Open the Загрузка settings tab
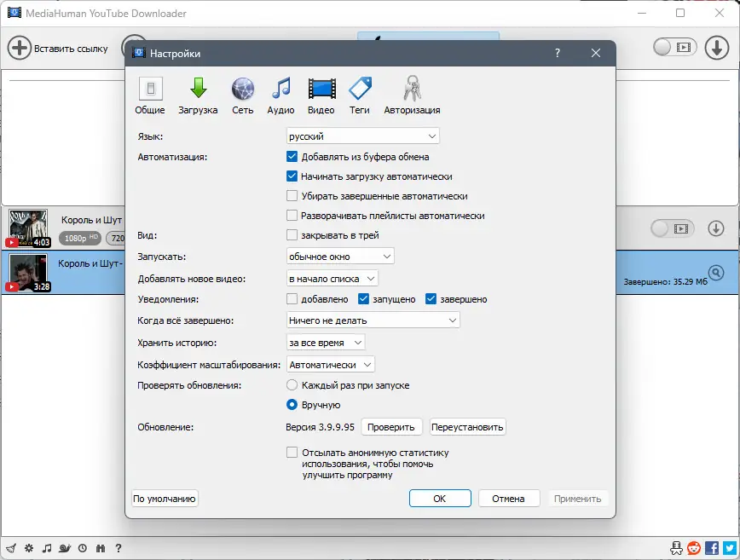Image resolution: width=740 pixels, height=560 pixels. 198,94
